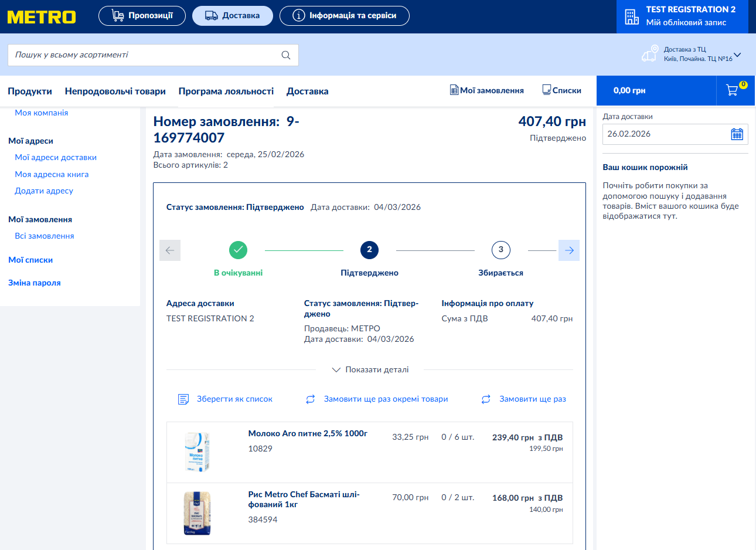Click the Мої адреси sidebar heading
This screenshot has height=550, width=756.
tap(30, 141)
